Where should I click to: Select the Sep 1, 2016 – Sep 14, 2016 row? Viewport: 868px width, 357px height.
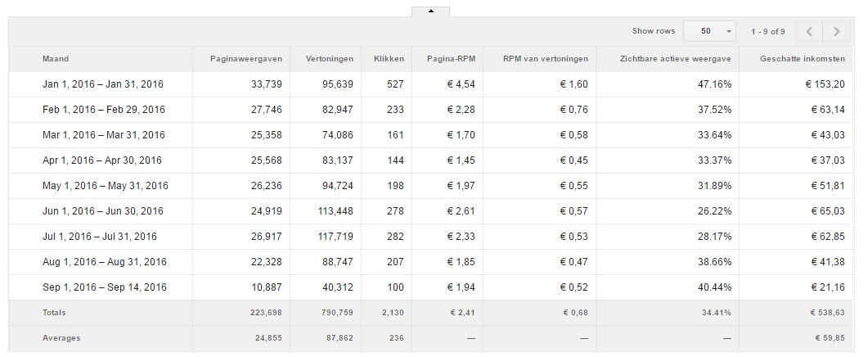click(x=431, y=287)
